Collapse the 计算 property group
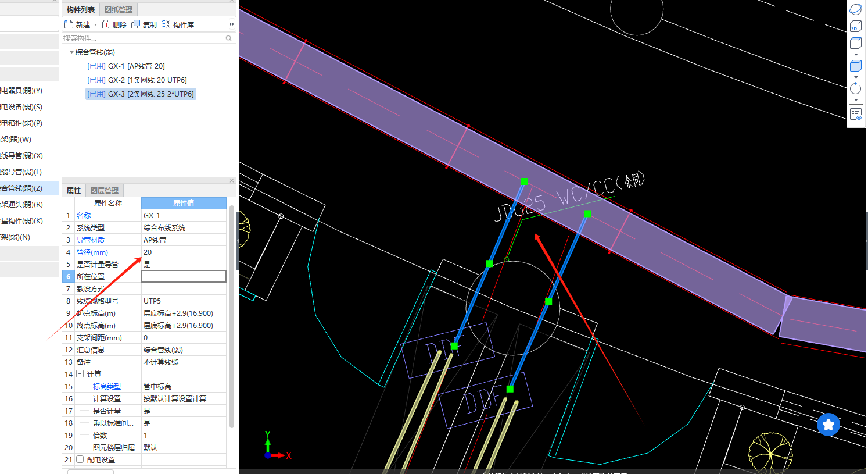Image resolution: width=868 pixels, height=474 pixels. coord(80,374)
